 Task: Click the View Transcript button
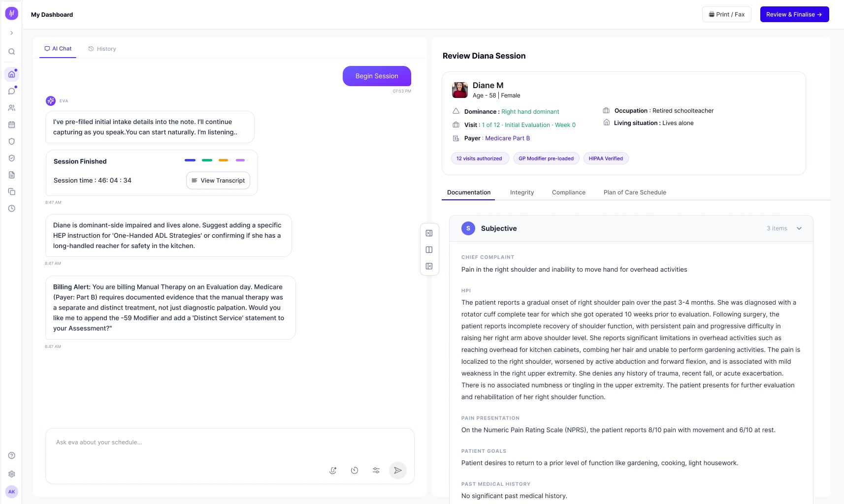pos(218,181)
